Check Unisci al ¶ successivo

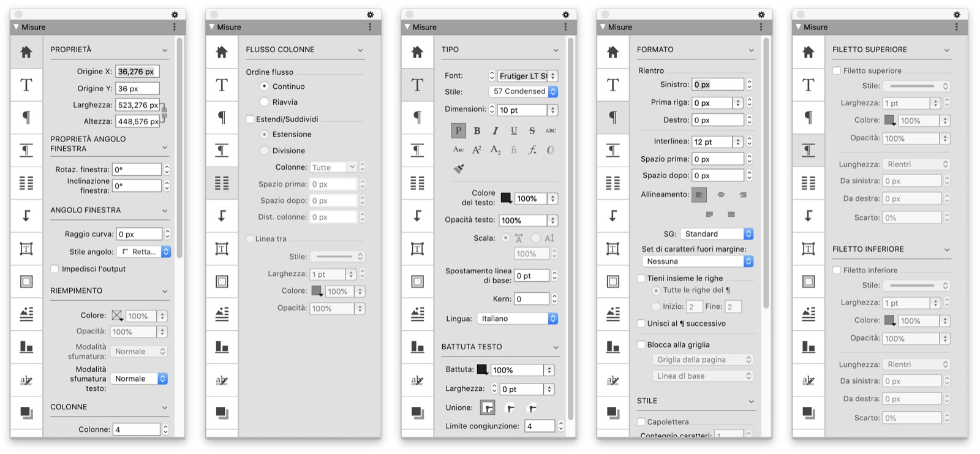[x=641, y=323]
